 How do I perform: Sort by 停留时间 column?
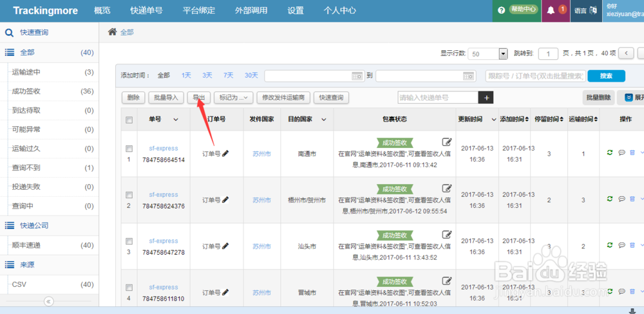coord(549,119)
